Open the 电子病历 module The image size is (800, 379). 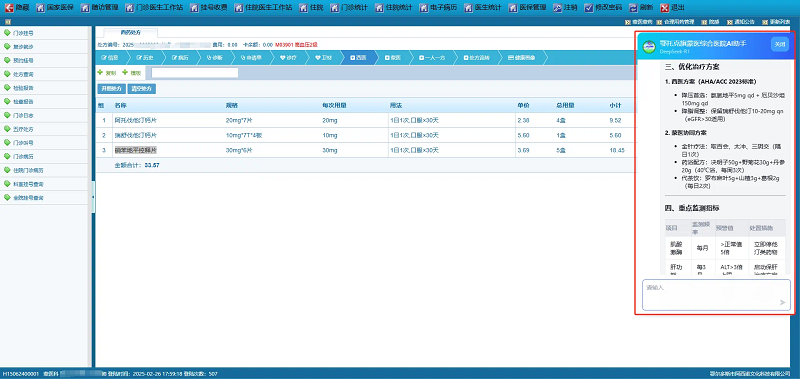[438, 8]
